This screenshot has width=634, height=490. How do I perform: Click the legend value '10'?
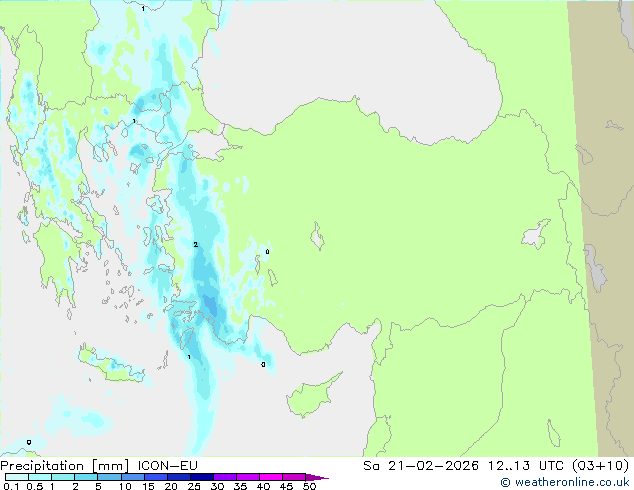(125, 486)
